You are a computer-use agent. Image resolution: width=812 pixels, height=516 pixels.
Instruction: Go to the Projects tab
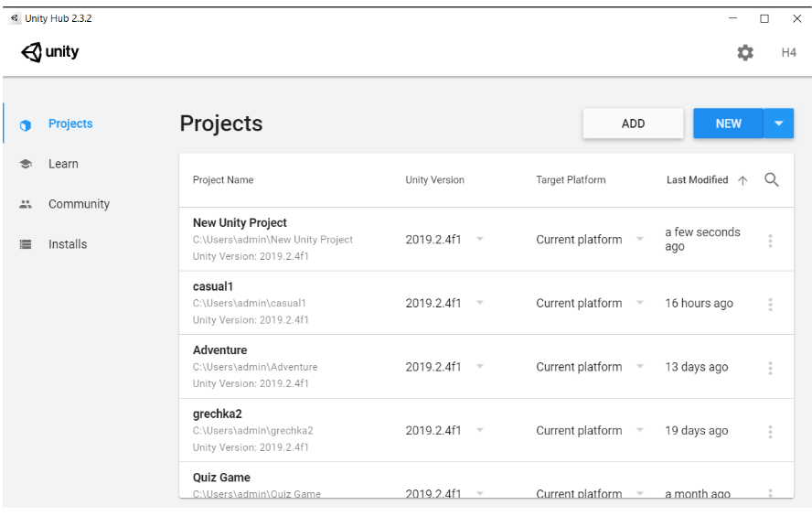(70, 124)
